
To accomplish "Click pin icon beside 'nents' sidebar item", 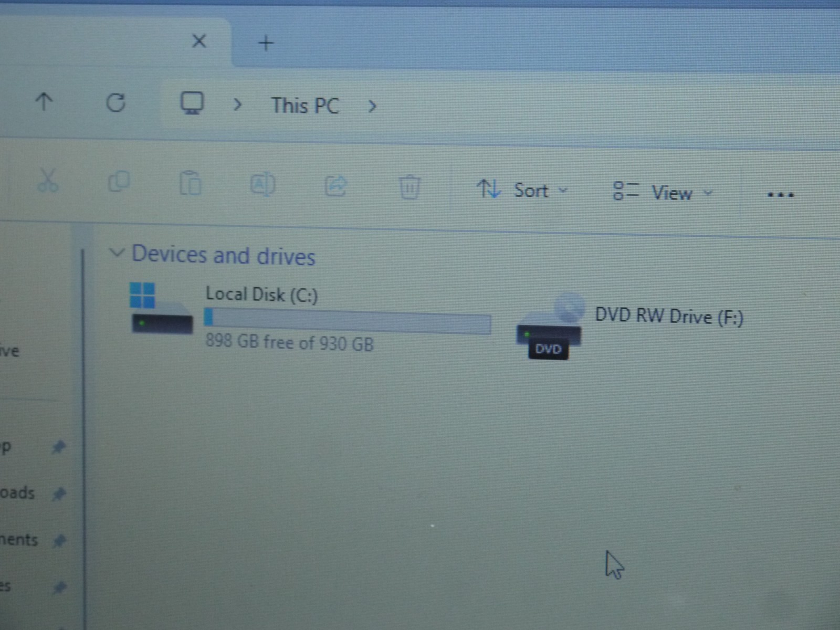I will pyautogui.click(x=59, y=540).
